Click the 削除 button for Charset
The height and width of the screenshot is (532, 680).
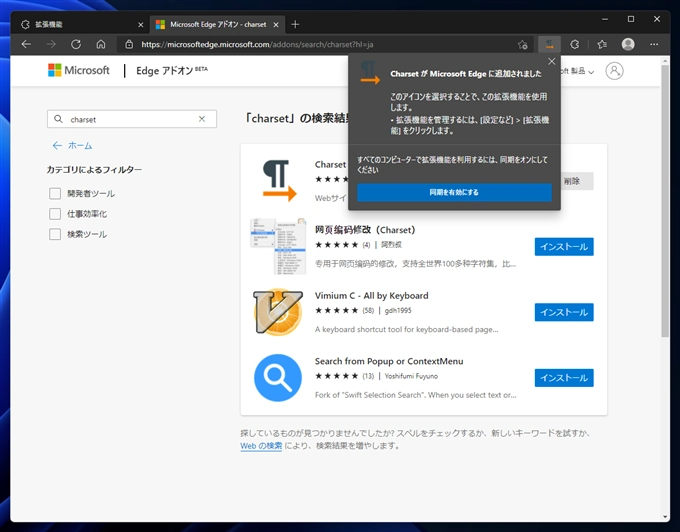577,181
